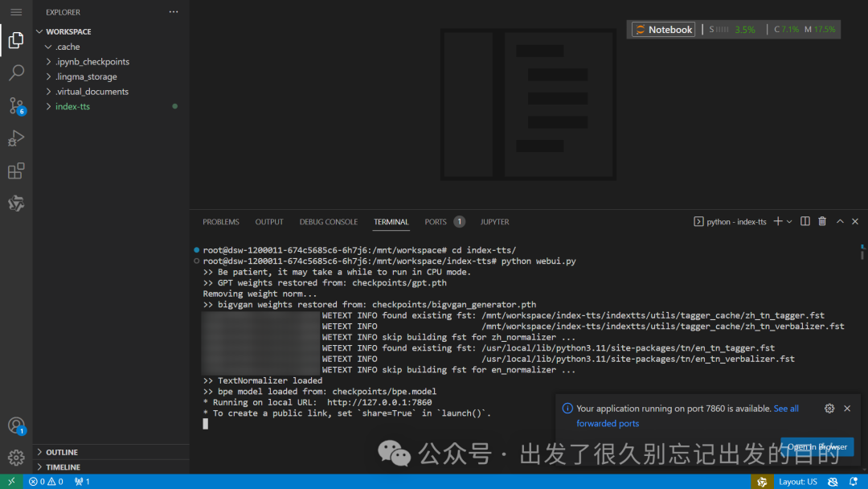Viewport: 868px width, 489px height.
Task: Split the terminal panel
Action: point(805,221)
